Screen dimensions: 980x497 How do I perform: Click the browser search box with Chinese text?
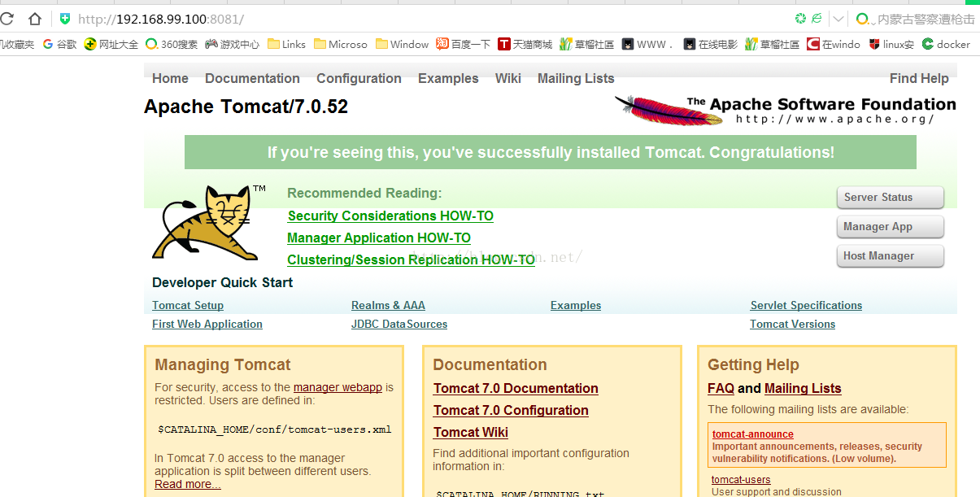coord(926,19)
